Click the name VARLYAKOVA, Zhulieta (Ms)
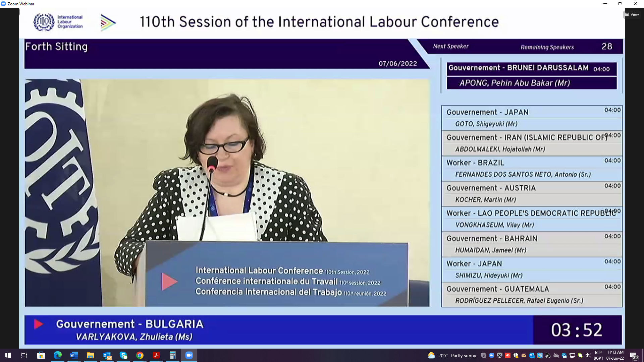 click(134, 337)
